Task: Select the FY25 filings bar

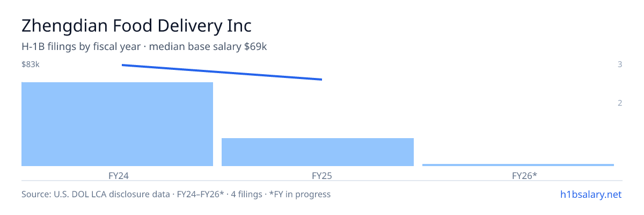Action: [318, 152]
